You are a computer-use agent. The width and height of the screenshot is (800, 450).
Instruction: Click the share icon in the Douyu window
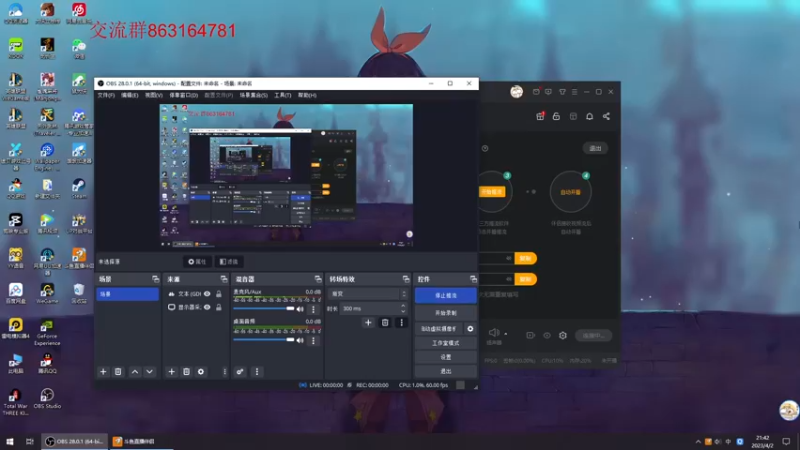point(606,116)
